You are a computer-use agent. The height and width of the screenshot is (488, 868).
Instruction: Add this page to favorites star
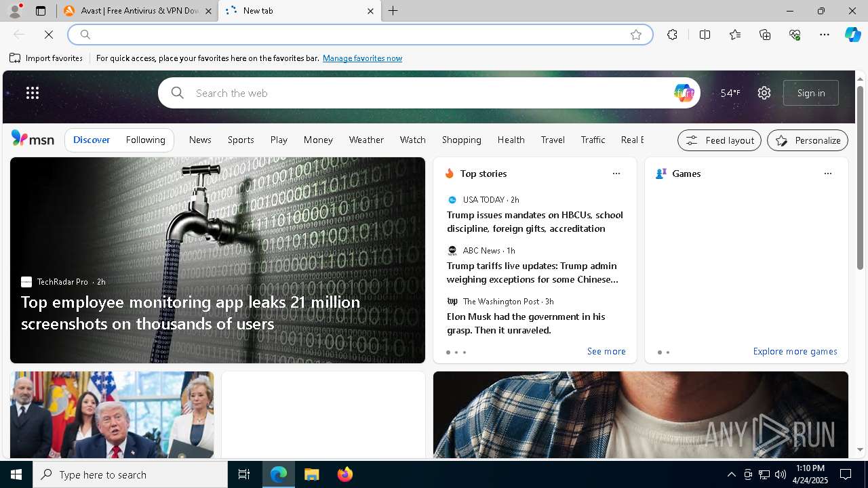click(x=636, y=35)
